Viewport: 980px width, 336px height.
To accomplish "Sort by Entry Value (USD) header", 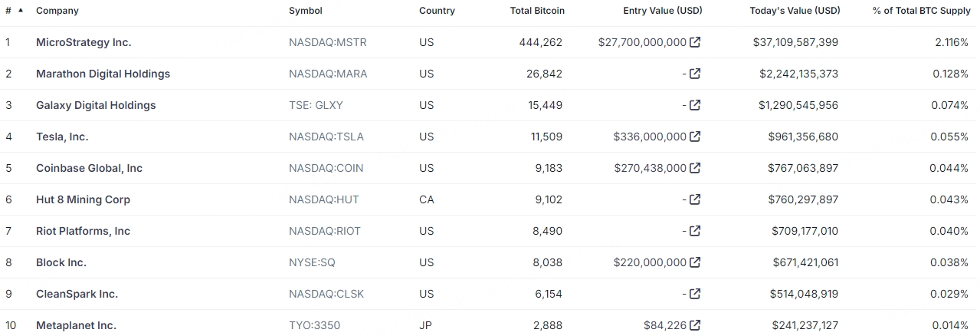I will (662, 11).
